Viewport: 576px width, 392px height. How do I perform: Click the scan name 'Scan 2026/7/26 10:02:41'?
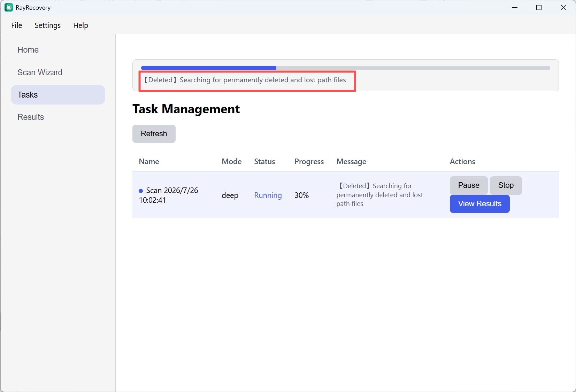(x=169, y=195)
